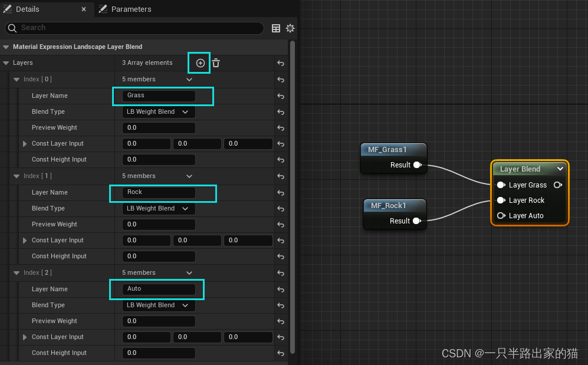Expand Const Layer Input under Index [2]
The image size is (588, 365).
pos(25,337)
